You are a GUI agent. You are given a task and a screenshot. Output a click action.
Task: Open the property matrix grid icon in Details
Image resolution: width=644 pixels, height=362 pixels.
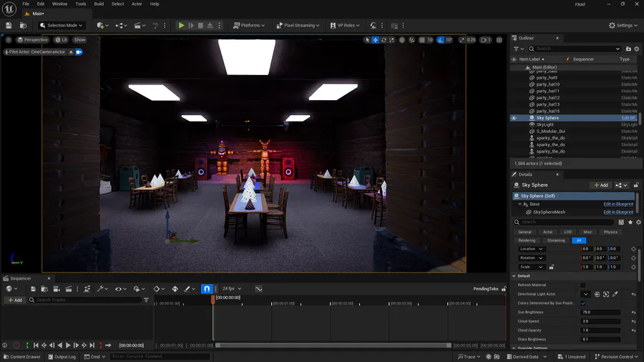(x=621, y=222)
